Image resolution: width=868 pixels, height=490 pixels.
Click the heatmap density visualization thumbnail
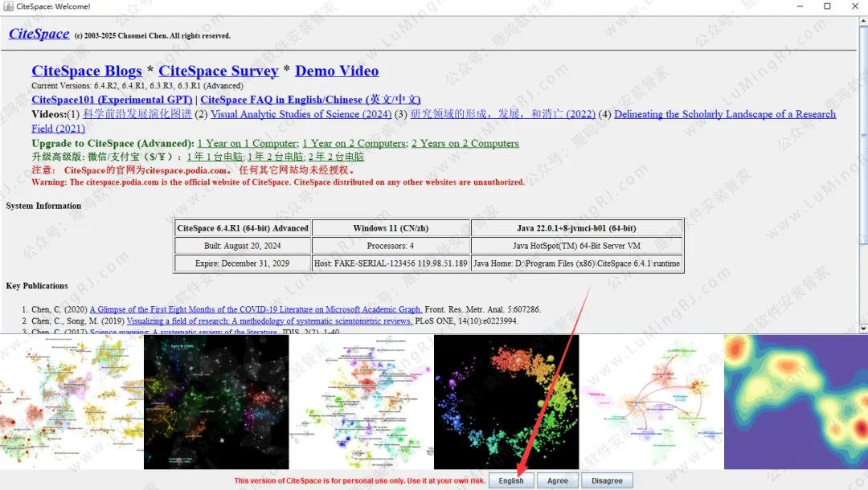tap(795, 402)
